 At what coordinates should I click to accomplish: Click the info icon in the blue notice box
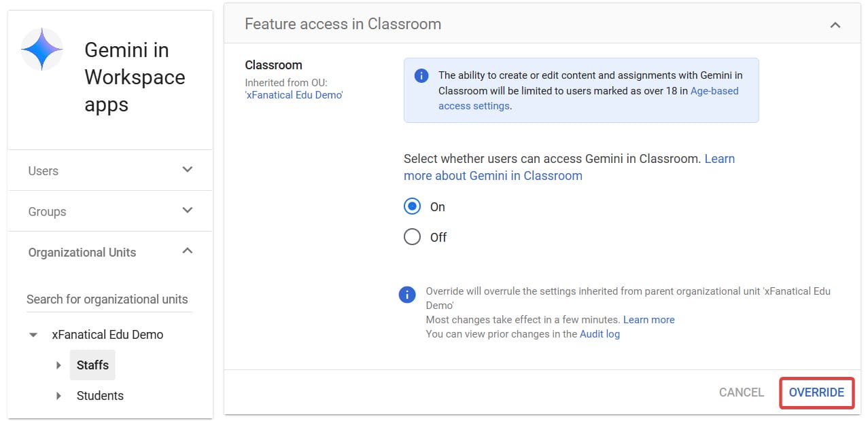(421, 75)
